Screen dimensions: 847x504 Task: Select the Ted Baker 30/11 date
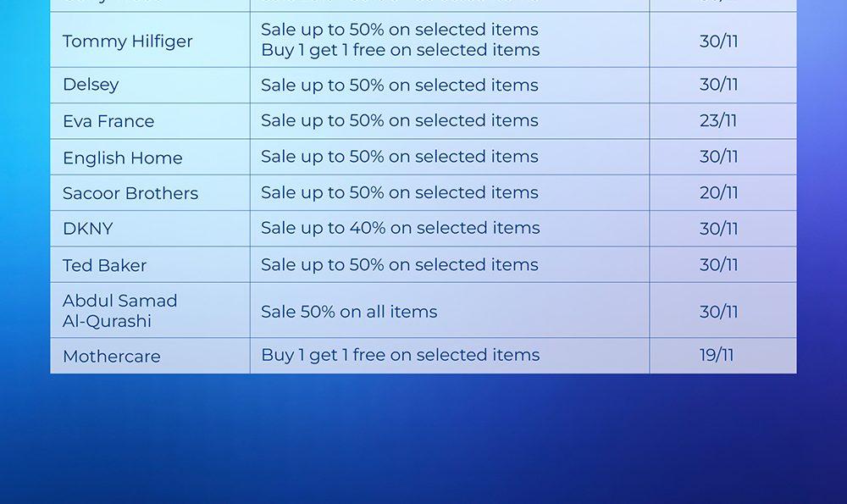pyautogui.click(x=718, y=265)
